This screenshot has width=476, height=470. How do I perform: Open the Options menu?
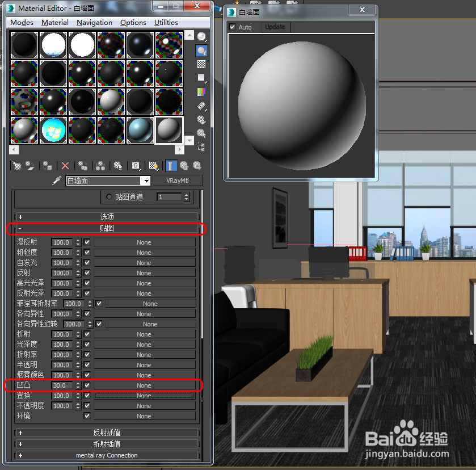point(133,23)
